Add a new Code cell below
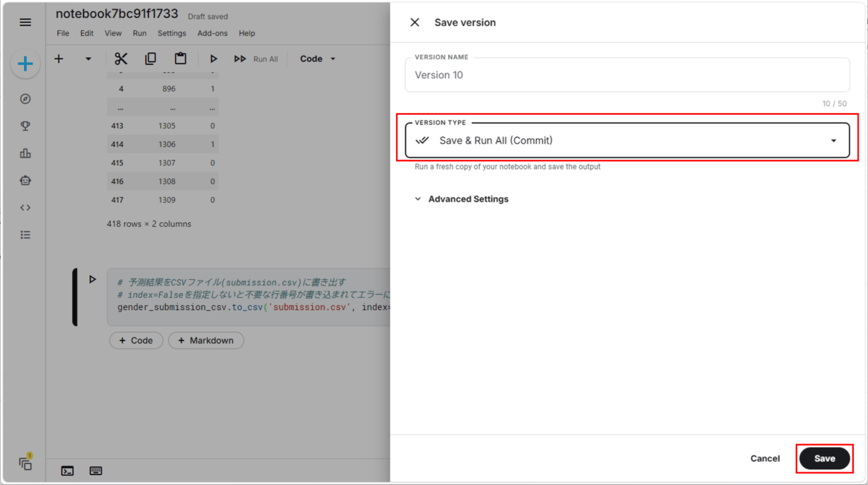This screenshot has height=485, width=868. click(x=136, y=341)
